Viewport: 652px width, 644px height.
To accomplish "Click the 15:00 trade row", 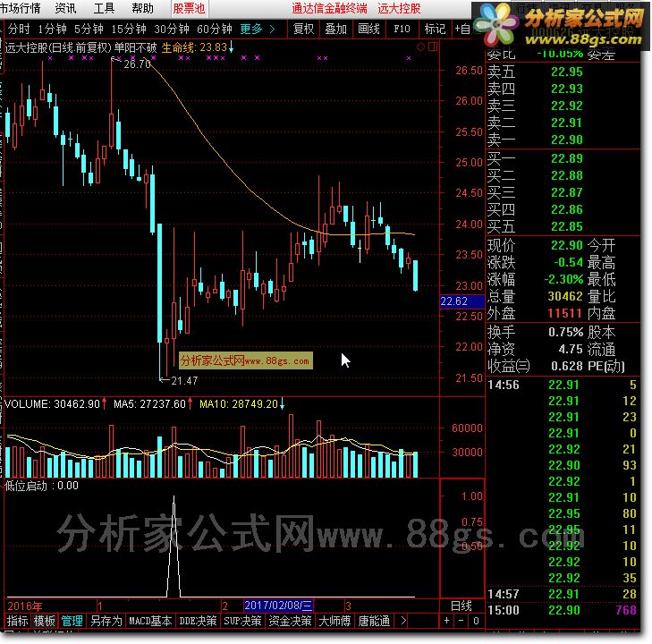I will pyautogui.click(x=562, y=610).
